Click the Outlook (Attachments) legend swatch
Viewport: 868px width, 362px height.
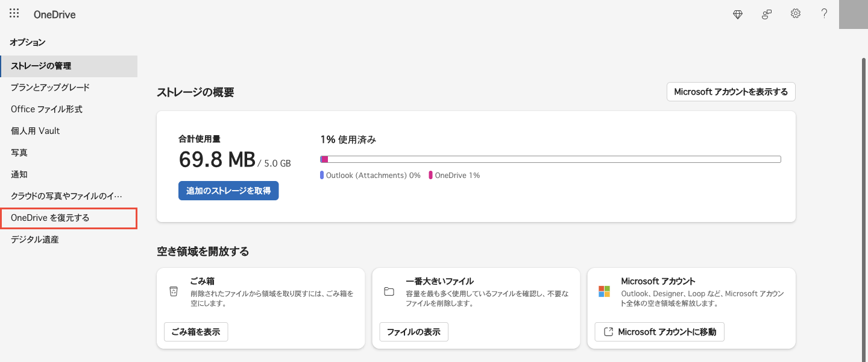point(322,175)
